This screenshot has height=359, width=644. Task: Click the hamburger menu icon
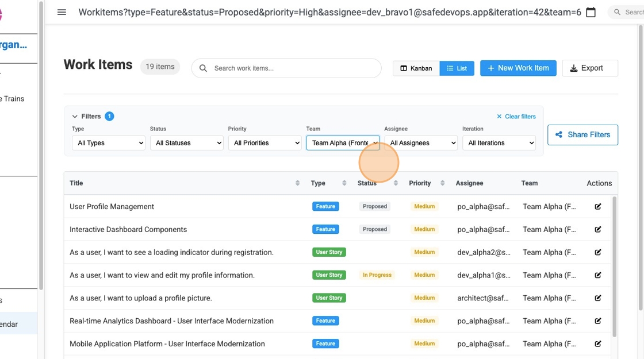(x=62, y=12)
